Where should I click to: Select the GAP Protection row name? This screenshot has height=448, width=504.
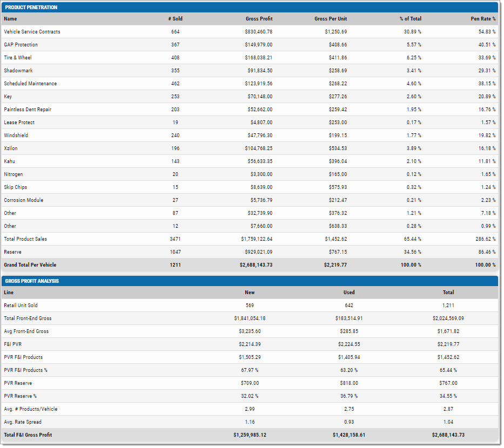pyautogui.click(x=21, y=45)
